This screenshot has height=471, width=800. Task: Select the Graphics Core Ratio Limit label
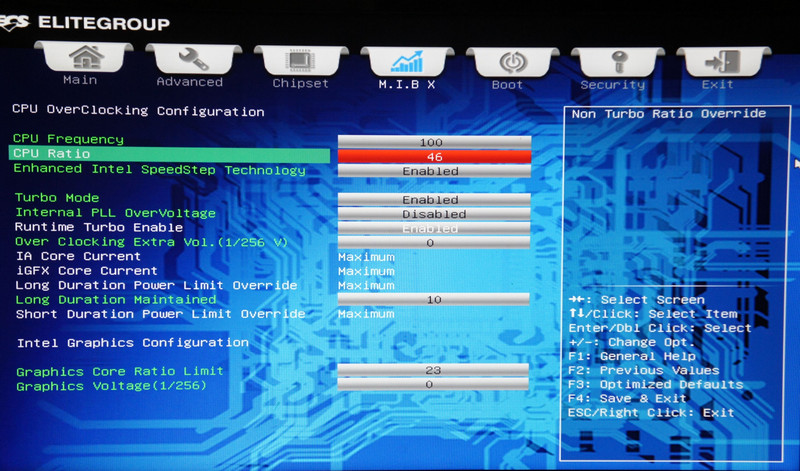[x=120, y=371]
